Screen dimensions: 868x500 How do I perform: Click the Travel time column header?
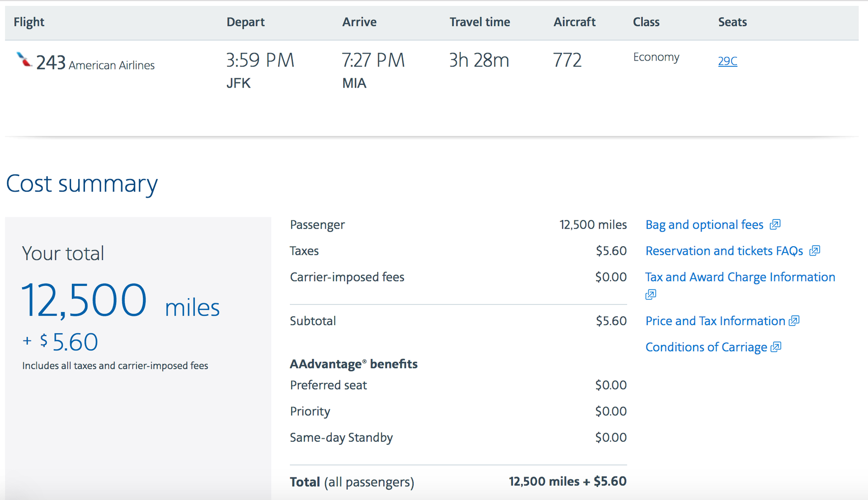(480, 22)
